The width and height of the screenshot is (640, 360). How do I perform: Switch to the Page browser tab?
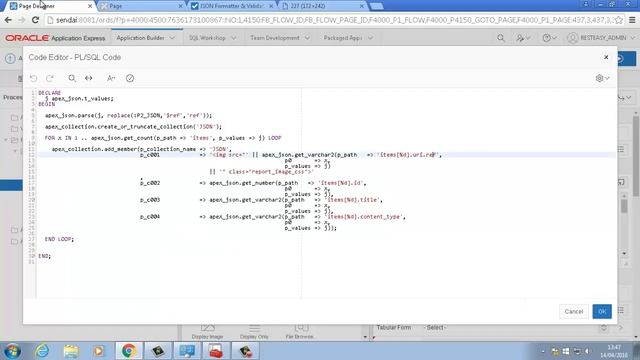(x=141, y=6)
